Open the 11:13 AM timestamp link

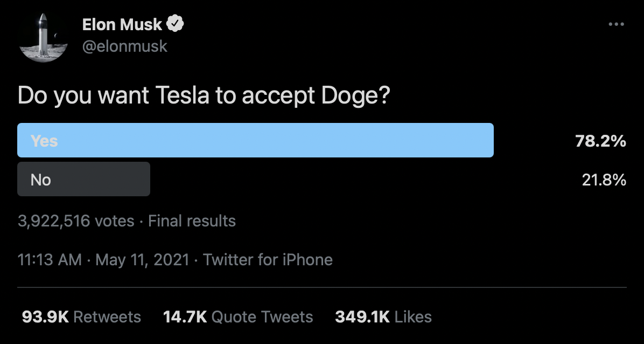pyautogui.click(x=50, y=260)
